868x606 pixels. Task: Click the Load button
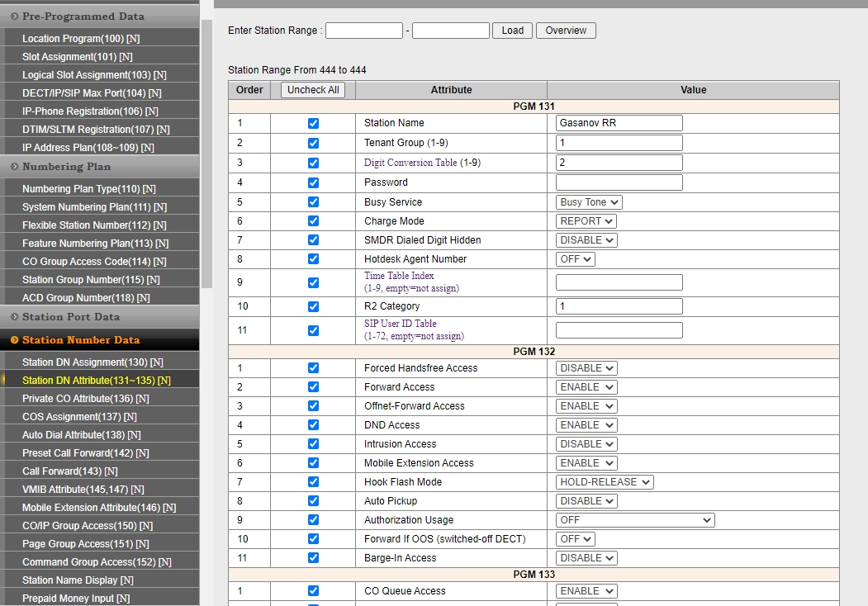click(512, 31)
